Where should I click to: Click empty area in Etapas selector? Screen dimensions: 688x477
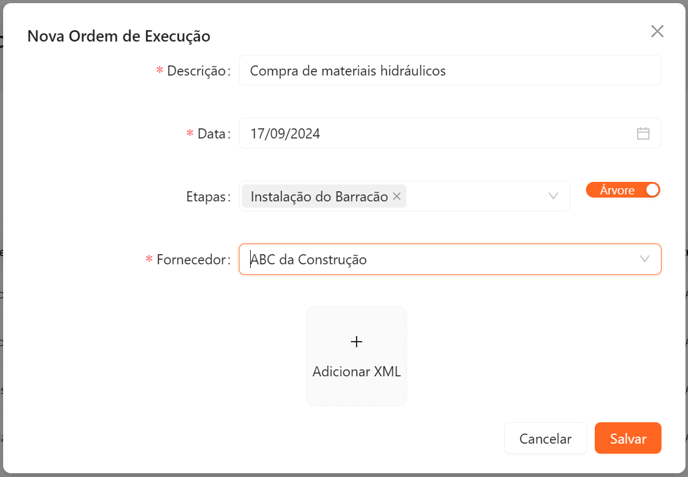point(476,196)
